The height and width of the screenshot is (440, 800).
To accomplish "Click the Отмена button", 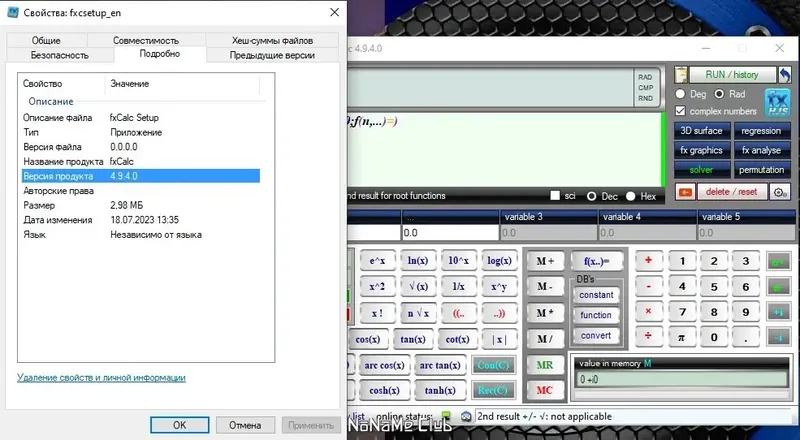I will click(245, 425).
